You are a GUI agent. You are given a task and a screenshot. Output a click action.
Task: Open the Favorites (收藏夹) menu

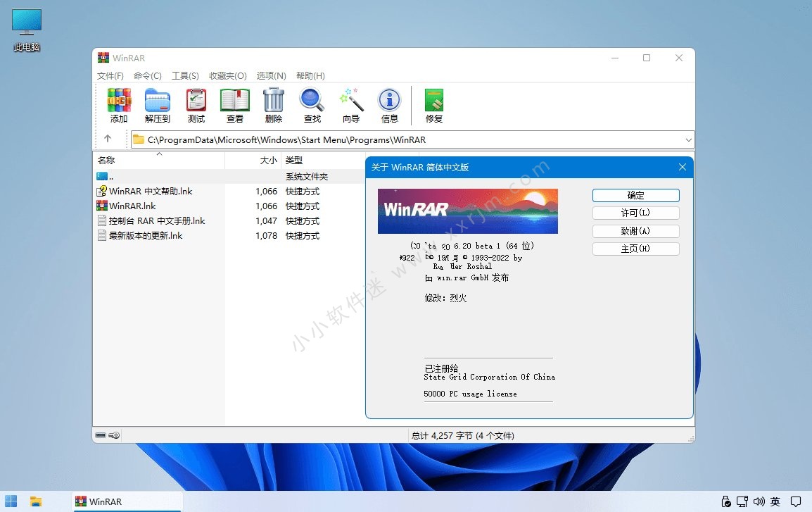pos(227,76)
